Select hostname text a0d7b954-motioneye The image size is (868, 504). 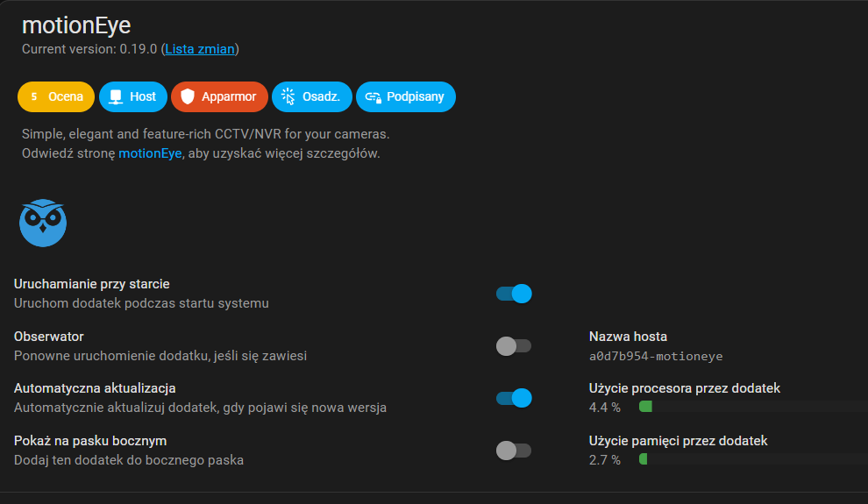click(656, 356)
